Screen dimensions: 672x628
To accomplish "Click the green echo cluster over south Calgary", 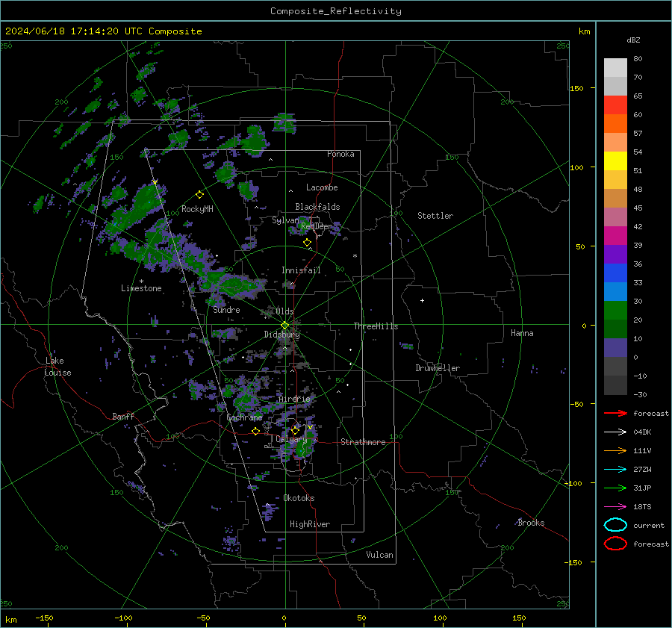I will pos(303,447).
